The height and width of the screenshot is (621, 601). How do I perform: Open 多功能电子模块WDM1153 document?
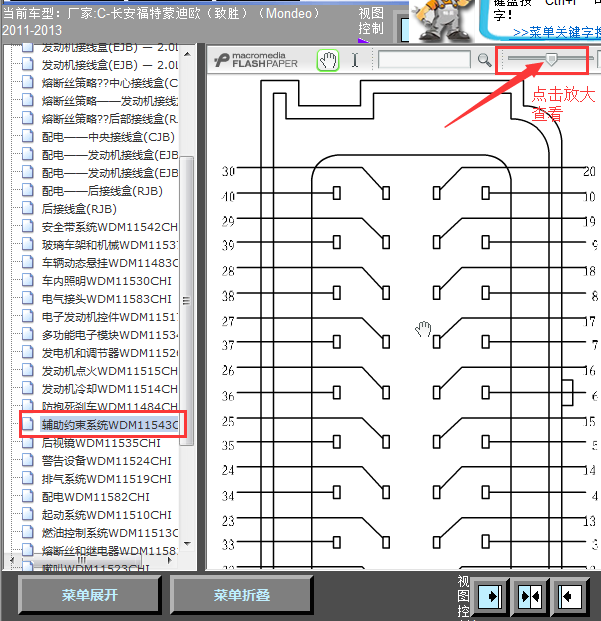click(x=110, y=335)
